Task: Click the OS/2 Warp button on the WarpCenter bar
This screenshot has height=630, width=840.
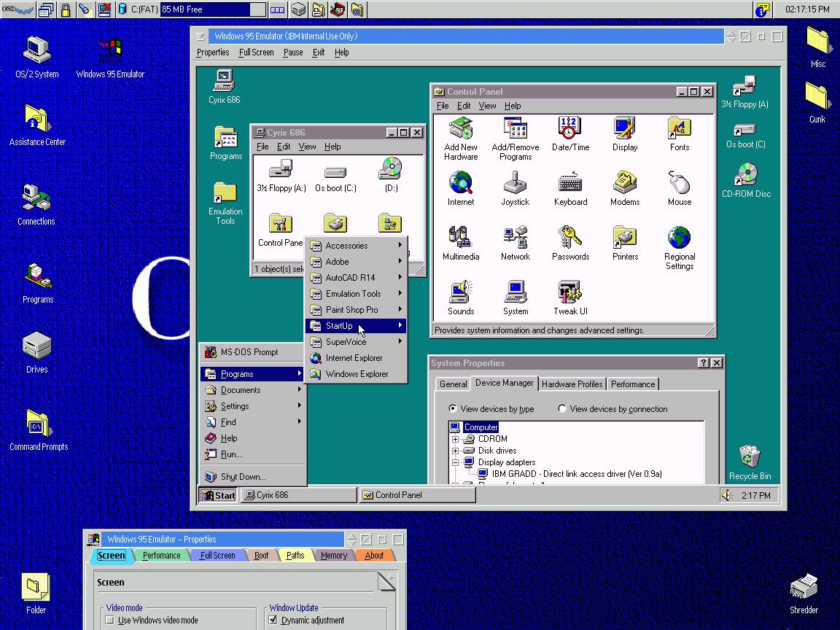Action: pyautogui.click(x=17, y=9)
